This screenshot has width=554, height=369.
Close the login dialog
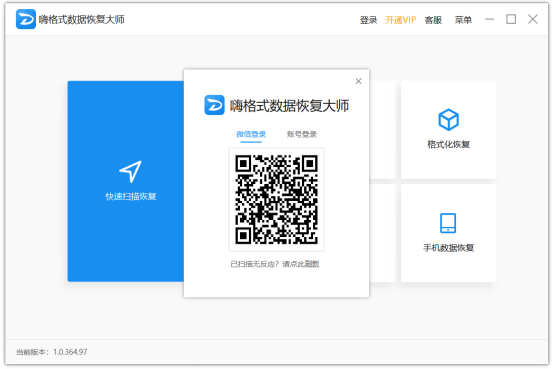(x=358, y=81)
